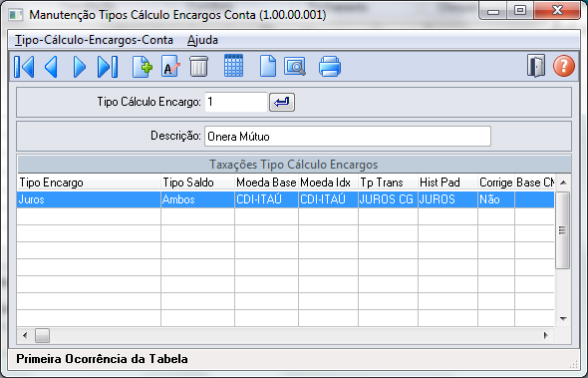Go to the first record
The image size is (588, 378).
pos(24,67)
